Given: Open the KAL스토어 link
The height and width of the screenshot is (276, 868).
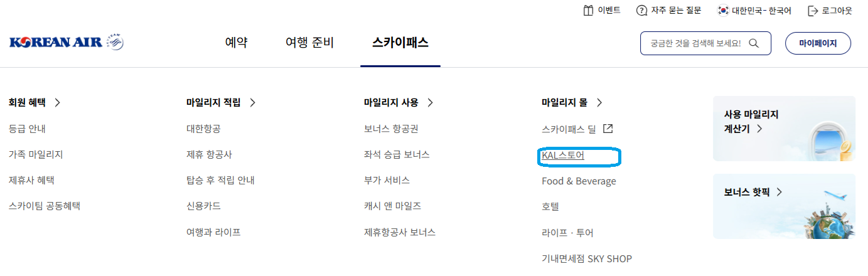Looking at the screenshot, I should 563,155.
